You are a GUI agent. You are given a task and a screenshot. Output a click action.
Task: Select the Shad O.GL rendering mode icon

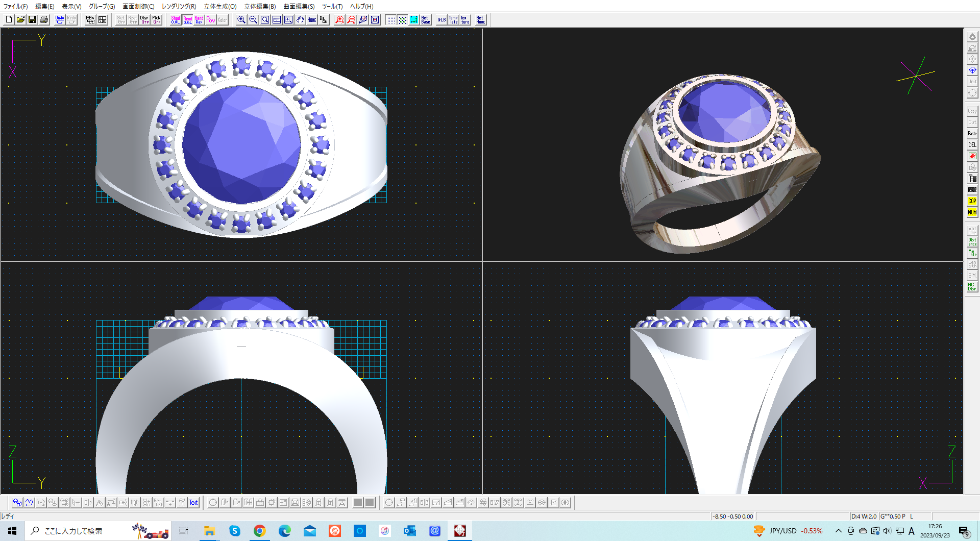pos(175,19)
